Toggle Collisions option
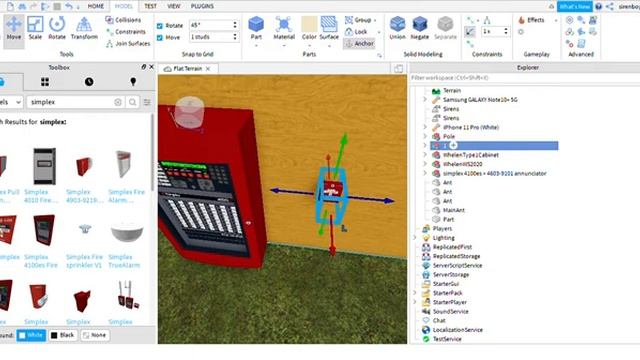Screen dimensions: 640x360 point(123,20)
